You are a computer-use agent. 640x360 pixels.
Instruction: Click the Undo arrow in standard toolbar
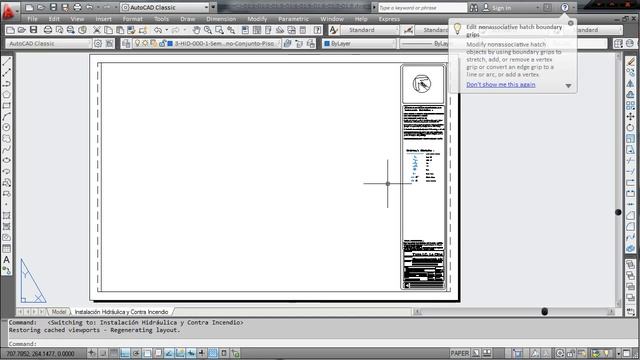158,30
